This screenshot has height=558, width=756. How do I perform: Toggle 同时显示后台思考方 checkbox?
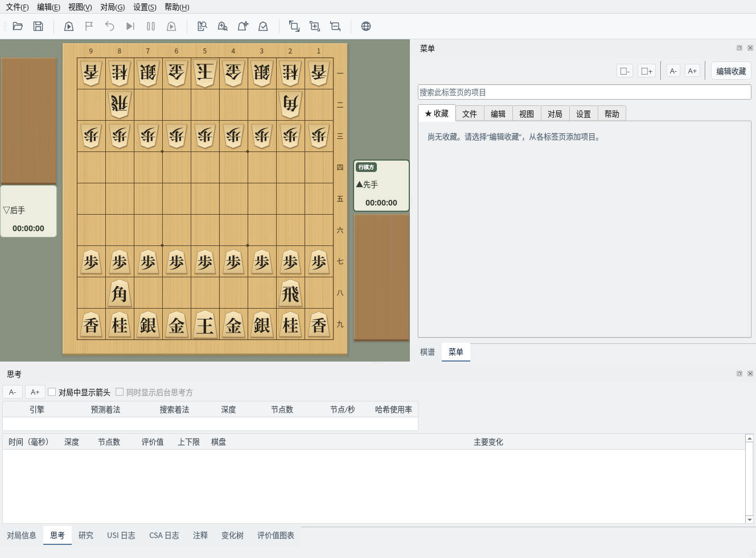(x=120, y=392)
